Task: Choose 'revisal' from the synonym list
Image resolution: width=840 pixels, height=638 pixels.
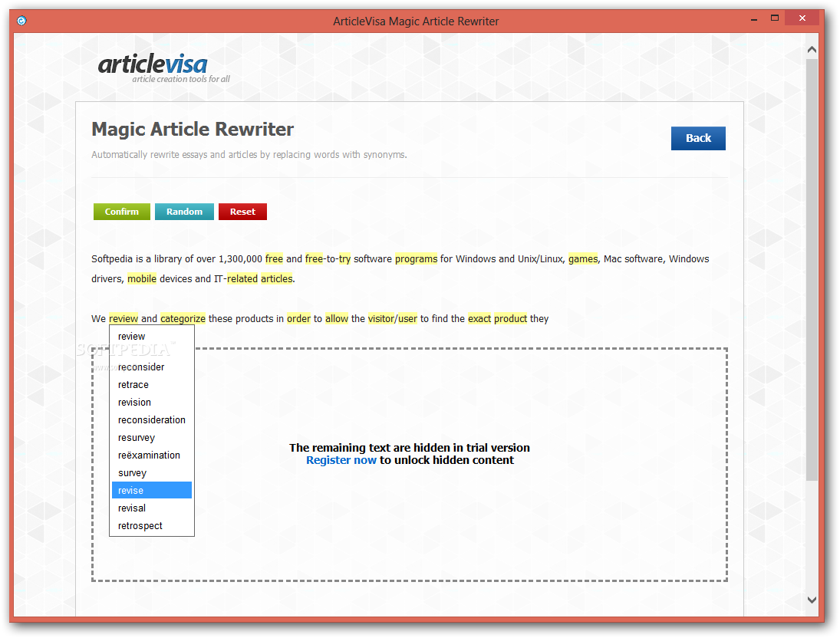Action: (x=152, y=508)
